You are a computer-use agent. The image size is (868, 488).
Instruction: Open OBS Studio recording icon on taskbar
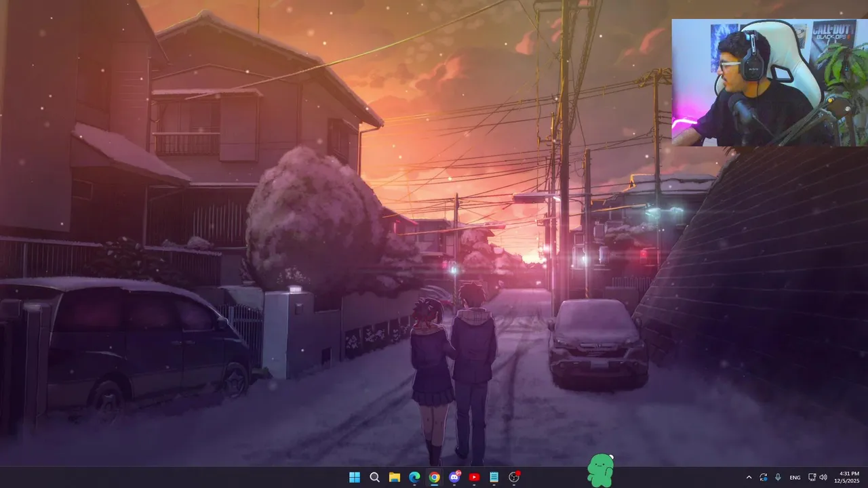pyautogui.click(x=514, y=477)
